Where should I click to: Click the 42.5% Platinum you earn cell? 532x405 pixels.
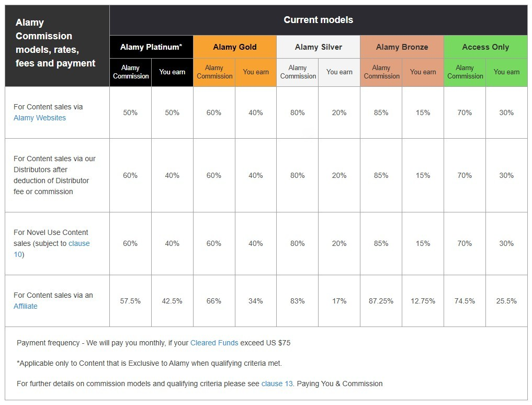coord(172,301)
